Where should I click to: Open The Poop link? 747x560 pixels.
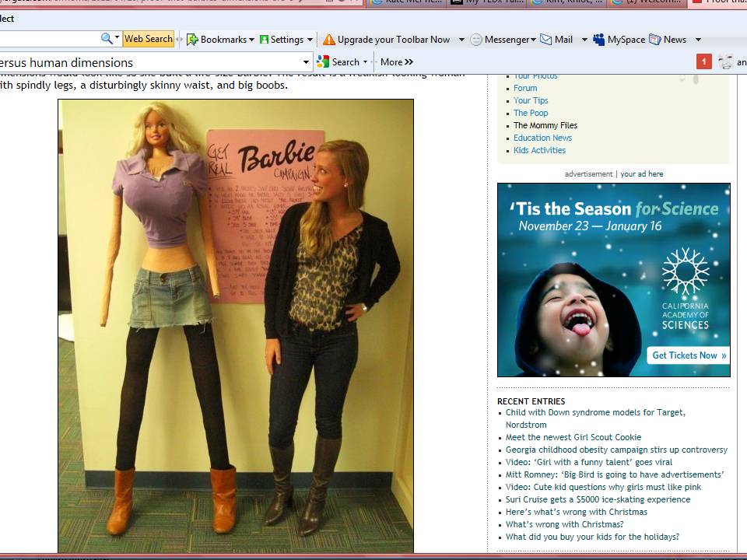click(531, 113)
